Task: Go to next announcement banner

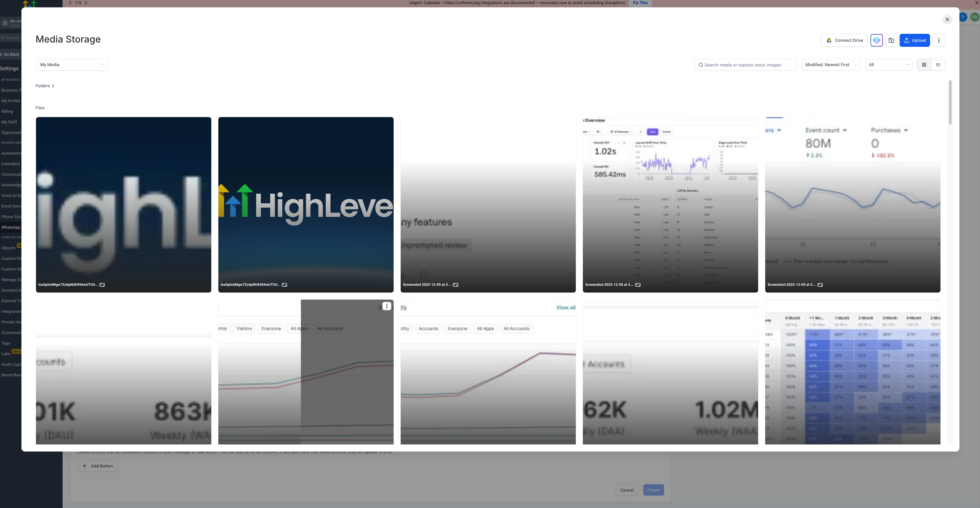Action: tap(86, 3)
